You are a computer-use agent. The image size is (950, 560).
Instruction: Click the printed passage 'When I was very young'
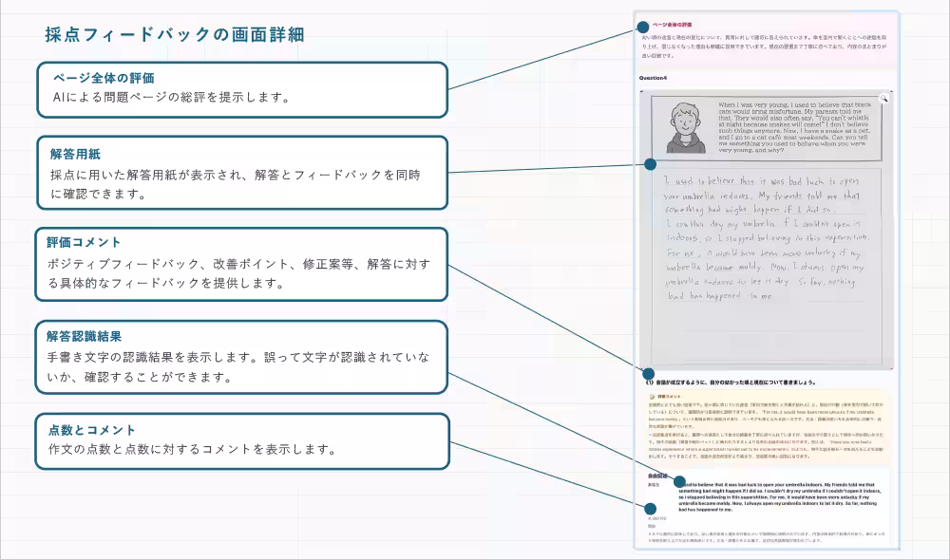[x=794, y=127]
